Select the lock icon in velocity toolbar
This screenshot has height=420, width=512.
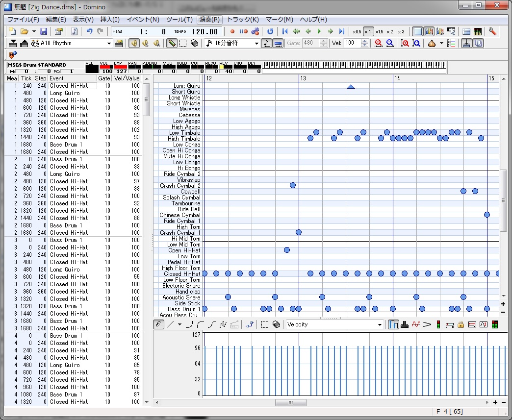point(461,324)
